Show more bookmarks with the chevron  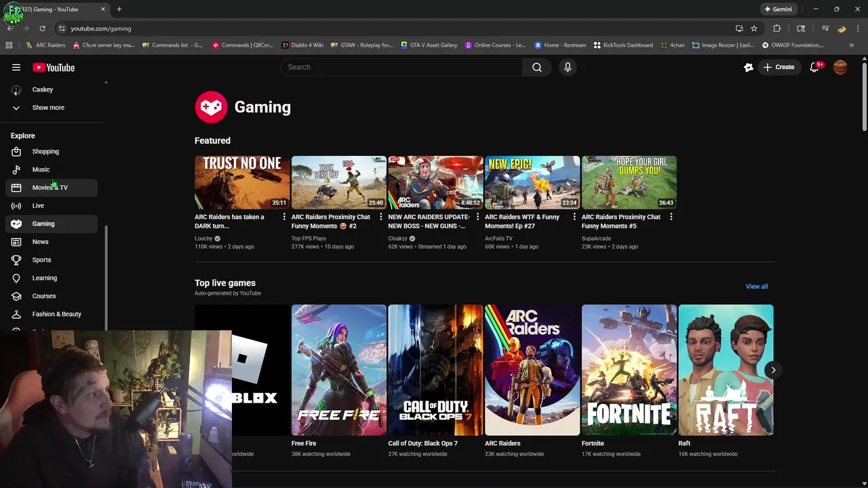[852, 45]
